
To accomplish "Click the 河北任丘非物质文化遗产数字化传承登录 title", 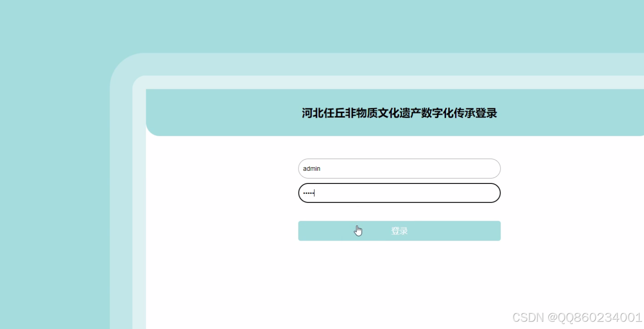I will [x=399, y=113].
